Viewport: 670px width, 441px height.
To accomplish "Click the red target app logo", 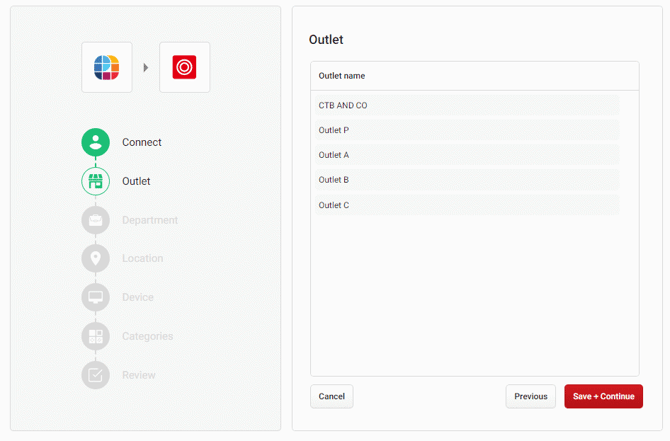I will [184, 67].
